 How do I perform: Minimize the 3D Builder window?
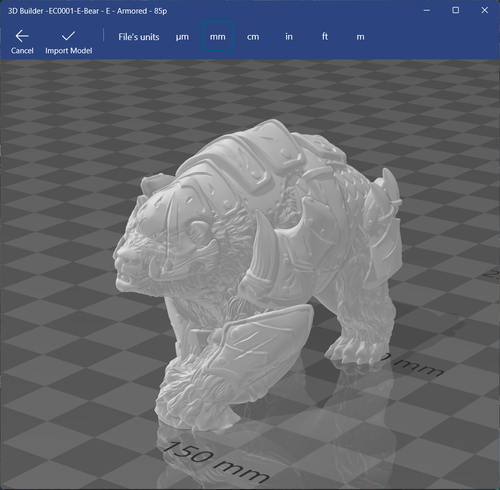[x=426, y=11]
